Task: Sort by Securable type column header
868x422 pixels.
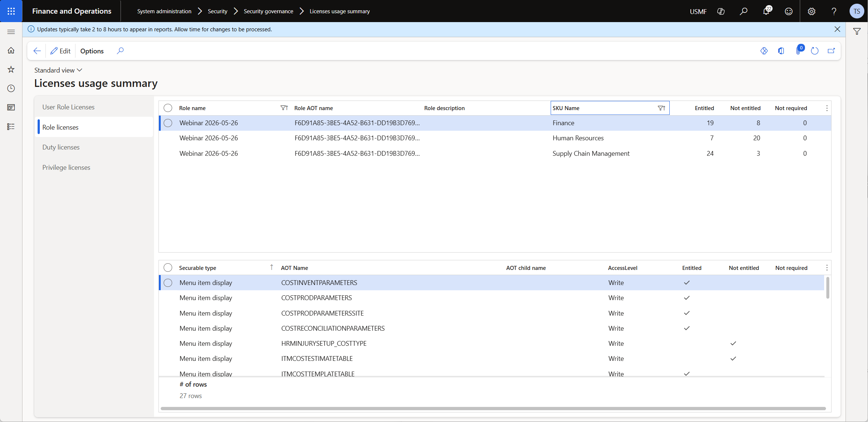Action: [x=198, y=268]
